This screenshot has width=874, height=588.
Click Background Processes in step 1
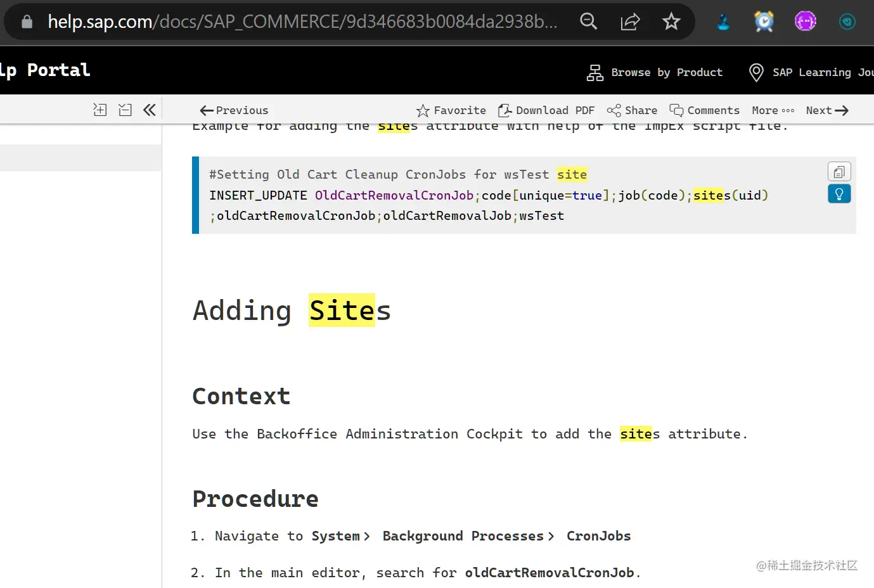[x=463, y=536]
